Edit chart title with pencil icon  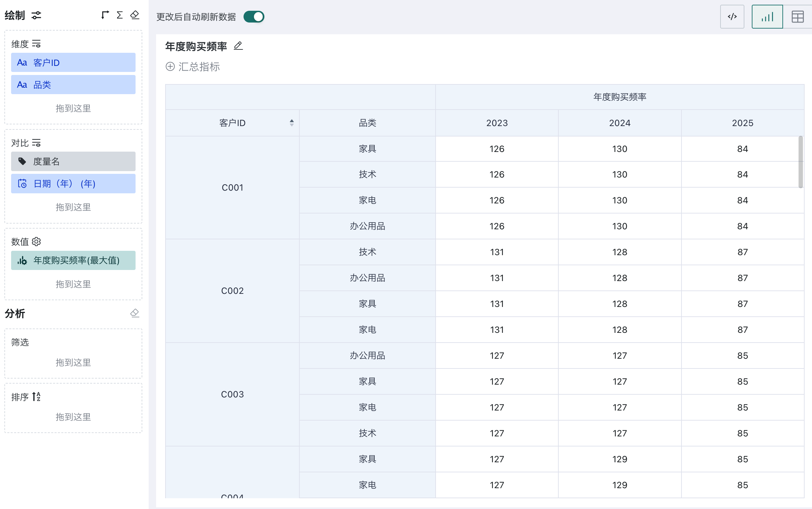click(238, 46)
